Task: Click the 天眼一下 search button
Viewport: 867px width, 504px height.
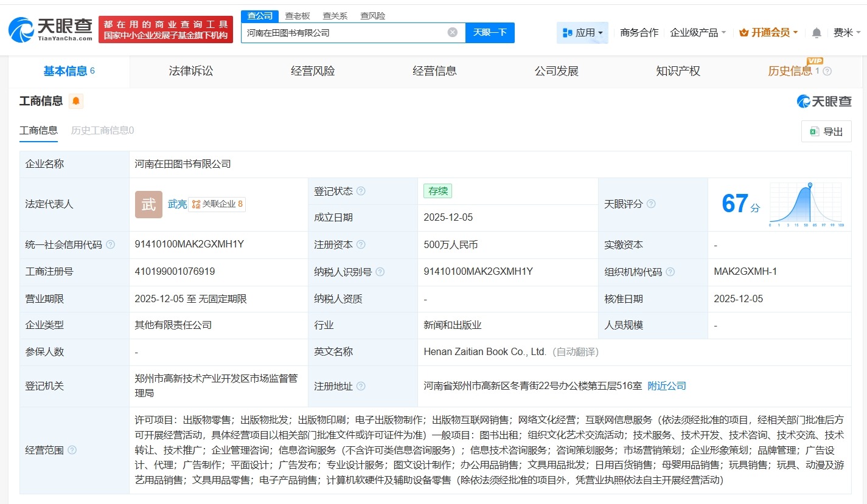Action: click(490, 33)
